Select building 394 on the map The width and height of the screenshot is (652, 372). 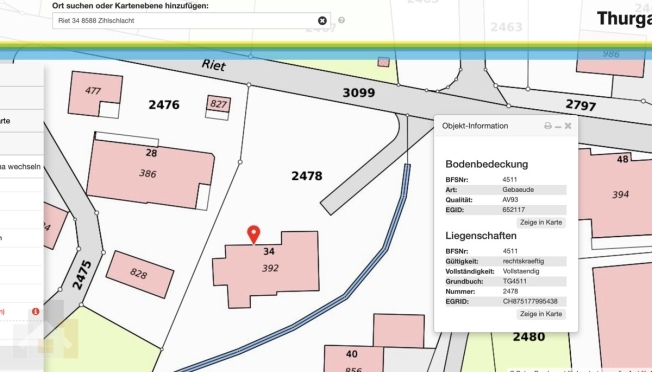tap(620, 195)
